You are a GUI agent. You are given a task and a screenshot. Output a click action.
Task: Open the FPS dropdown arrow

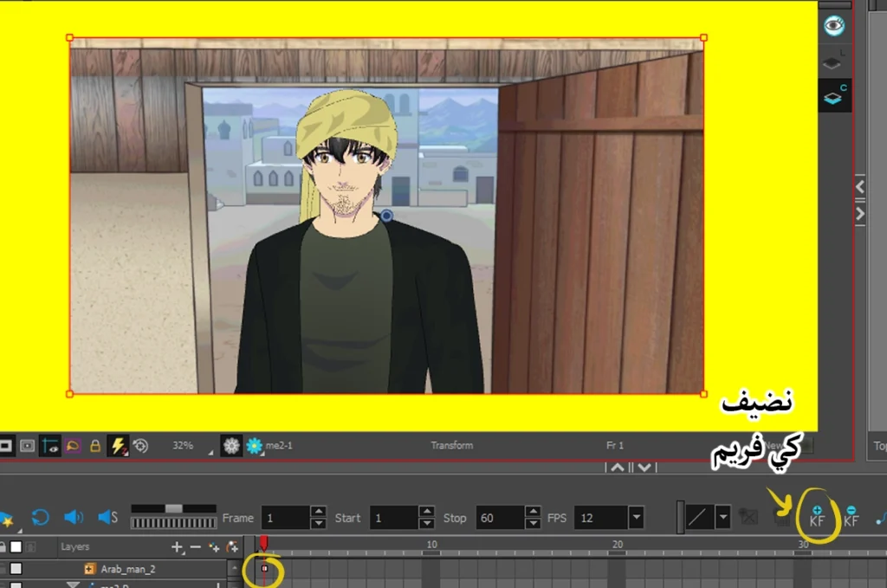(x=637, y=518)
